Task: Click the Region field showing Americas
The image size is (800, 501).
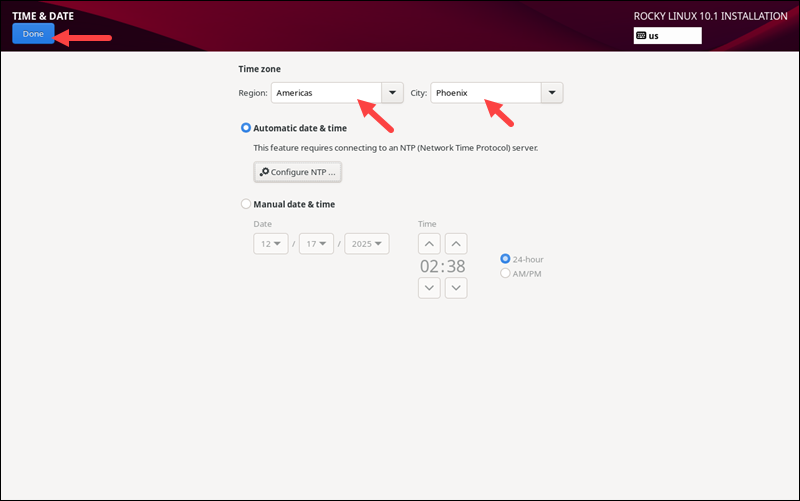Action: 326,93
